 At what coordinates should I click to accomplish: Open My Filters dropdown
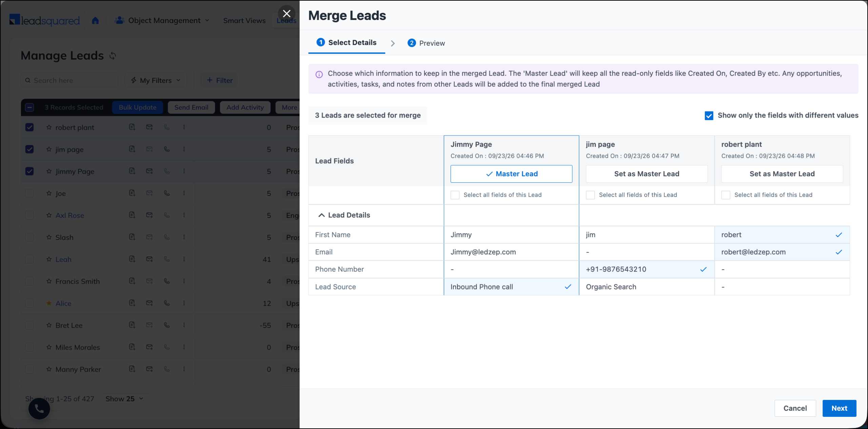(x=156, y=80)
